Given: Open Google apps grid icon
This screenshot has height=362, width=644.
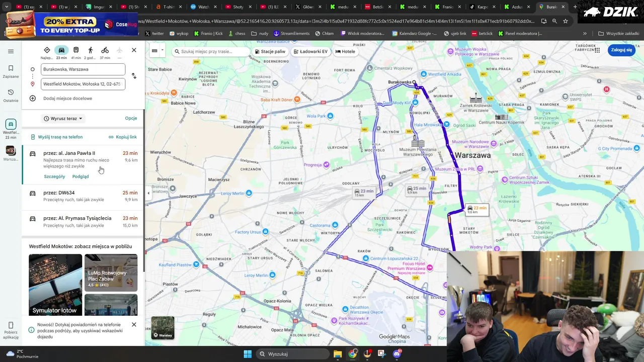Looking at the screenshot, I should (597, 50).
